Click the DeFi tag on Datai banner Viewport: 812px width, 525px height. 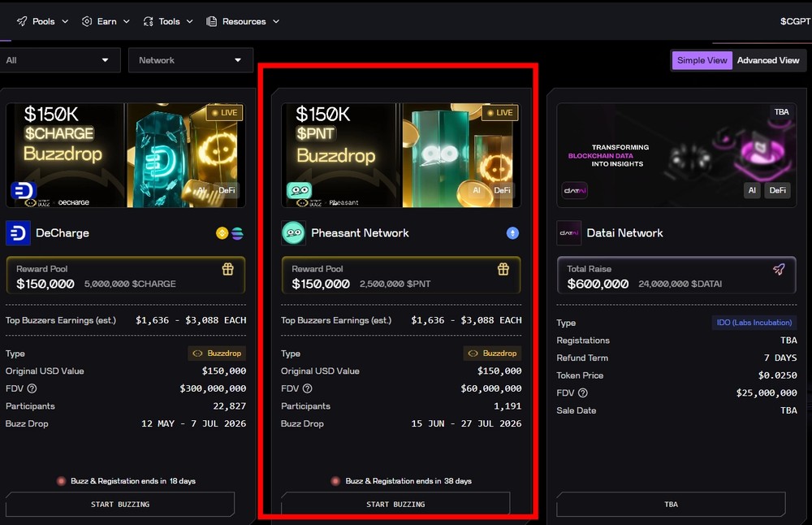pos(777,190)
